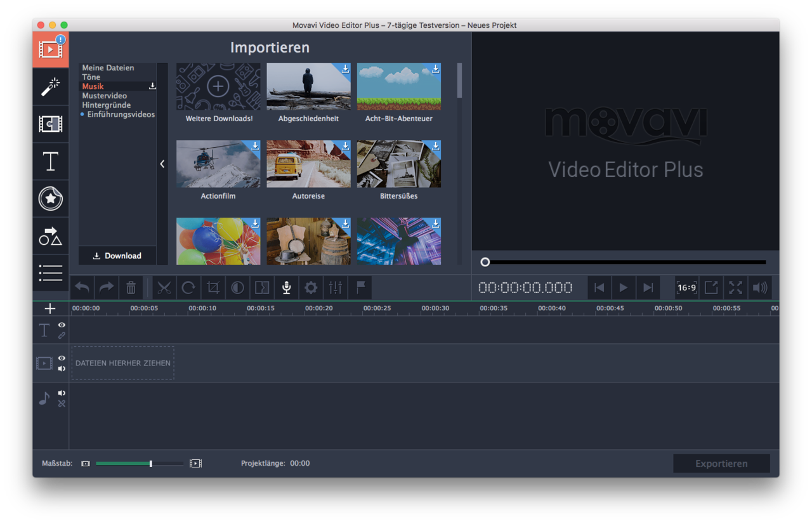Select the Actionfilm music thumbnail

click(x=218, y=164)
